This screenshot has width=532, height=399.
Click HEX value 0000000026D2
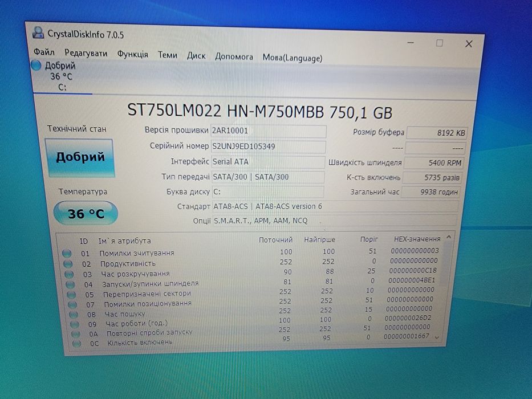pos(408,318)
